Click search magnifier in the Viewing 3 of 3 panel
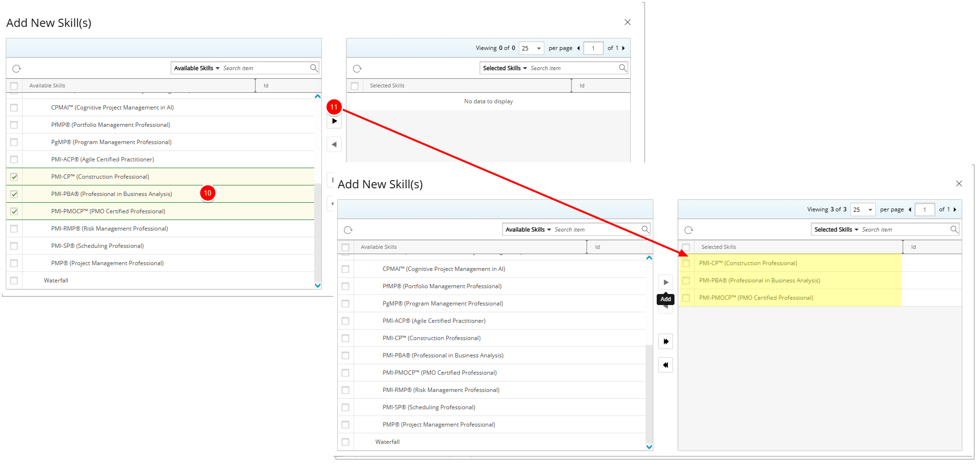980x465 pixels. (x=954, y=230)
